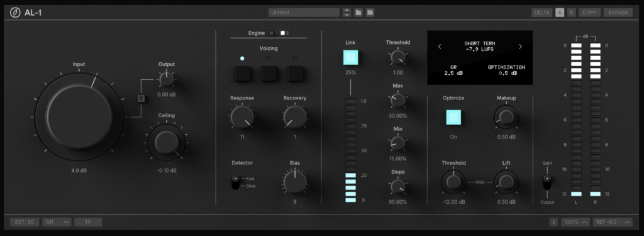Click the Input value 4.0 dB
This screenshot has width=644, height=236.
coord(78,170)
